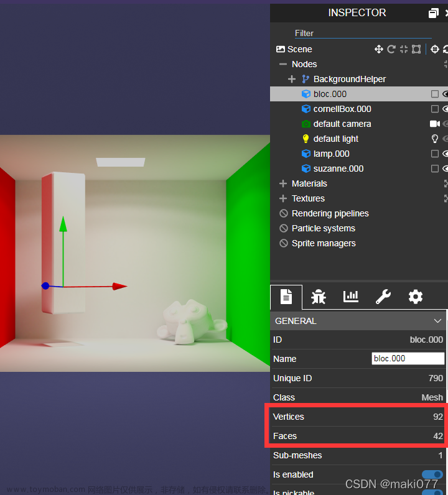Click the bloc.000 mesh cube icon

[306, 94]
